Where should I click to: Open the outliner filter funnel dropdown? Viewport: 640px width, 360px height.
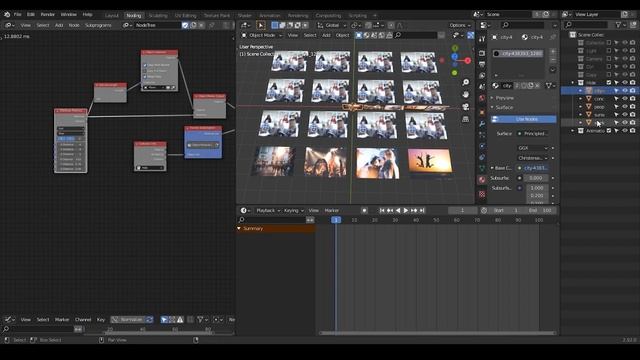pyautogui.click(x=620, y=25)
